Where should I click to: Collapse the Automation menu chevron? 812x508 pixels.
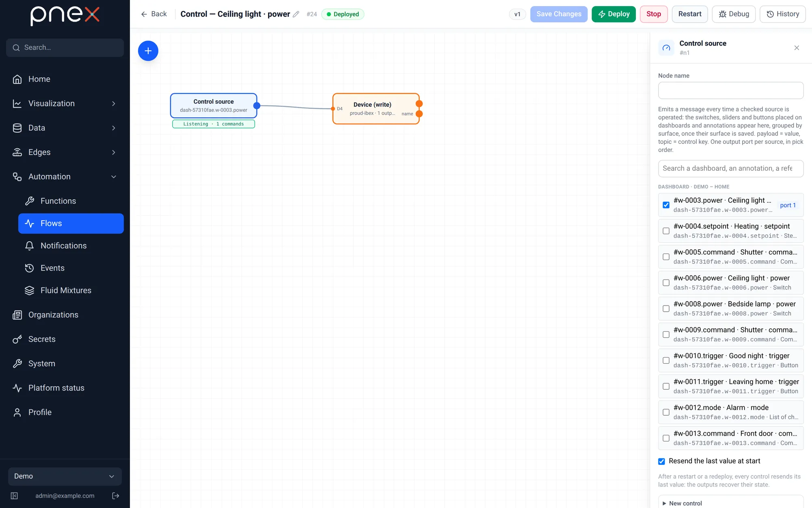(x=114, y=177)
